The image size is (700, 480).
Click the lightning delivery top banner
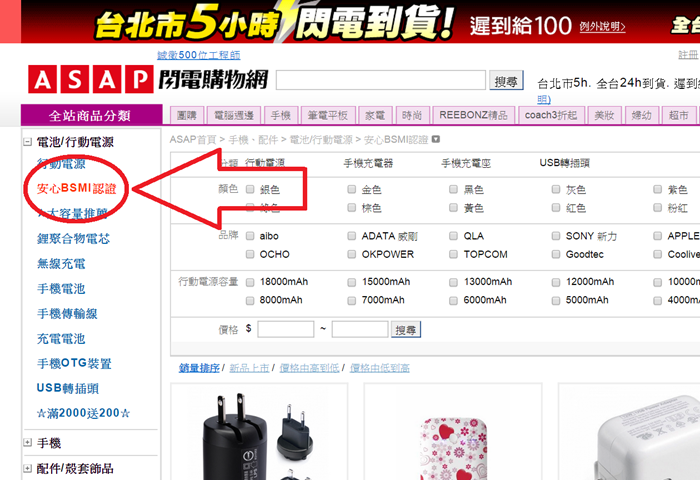(350, 20)
